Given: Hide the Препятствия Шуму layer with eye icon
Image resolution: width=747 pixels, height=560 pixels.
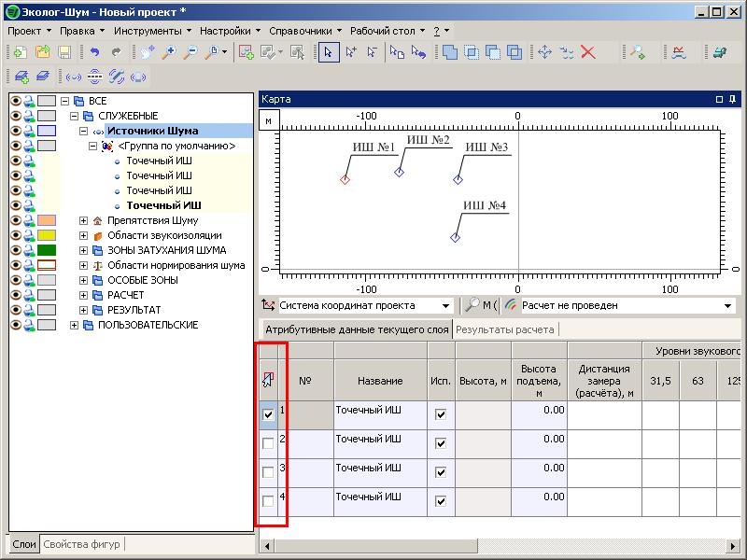Looking at the screenshot, I should coord(15,220).
